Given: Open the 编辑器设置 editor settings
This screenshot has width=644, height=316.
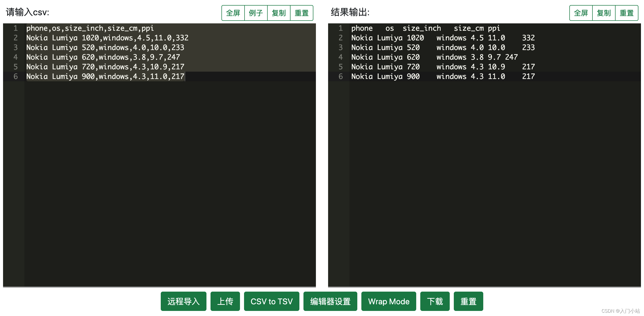Looking at the screenshot, I should click(x=330, y=301).
